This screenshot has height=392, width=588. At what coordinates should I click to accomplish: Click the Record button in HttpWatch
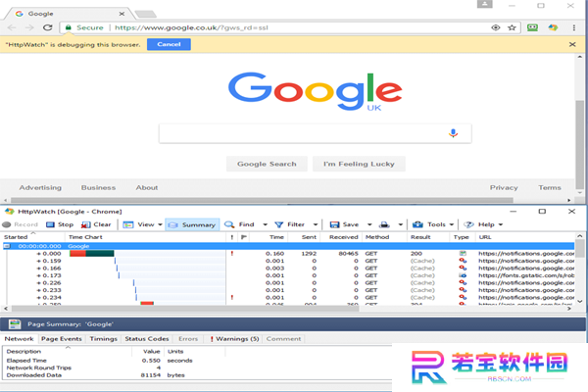(20, 224)
